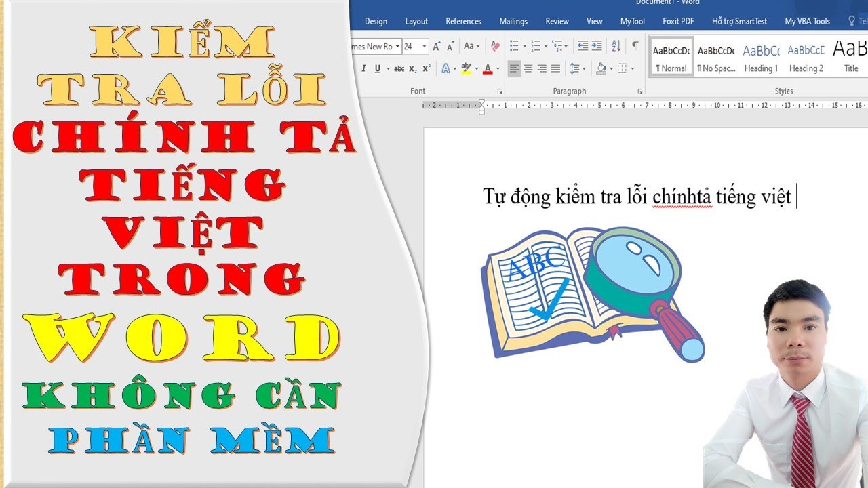868x488 pixels.
Task: Open the MyTool tab
Action: [633, 21]
